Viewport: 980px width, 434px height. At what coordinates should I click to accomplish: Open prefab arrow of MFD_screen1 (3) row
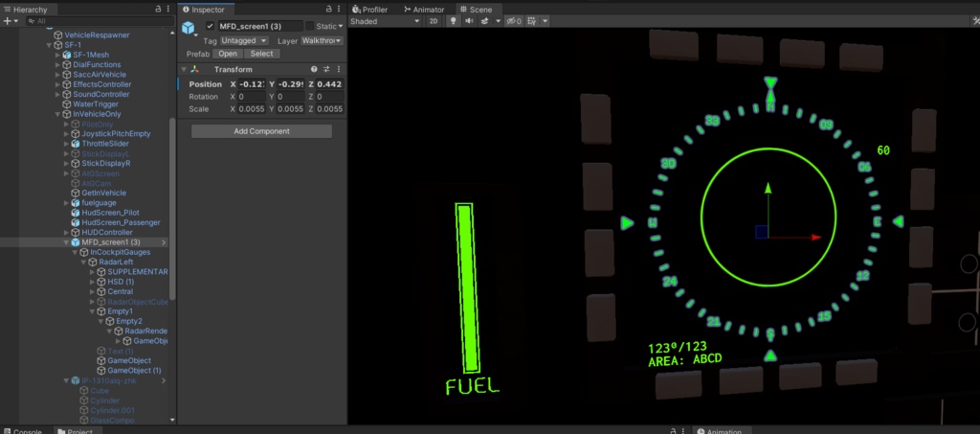164,242
